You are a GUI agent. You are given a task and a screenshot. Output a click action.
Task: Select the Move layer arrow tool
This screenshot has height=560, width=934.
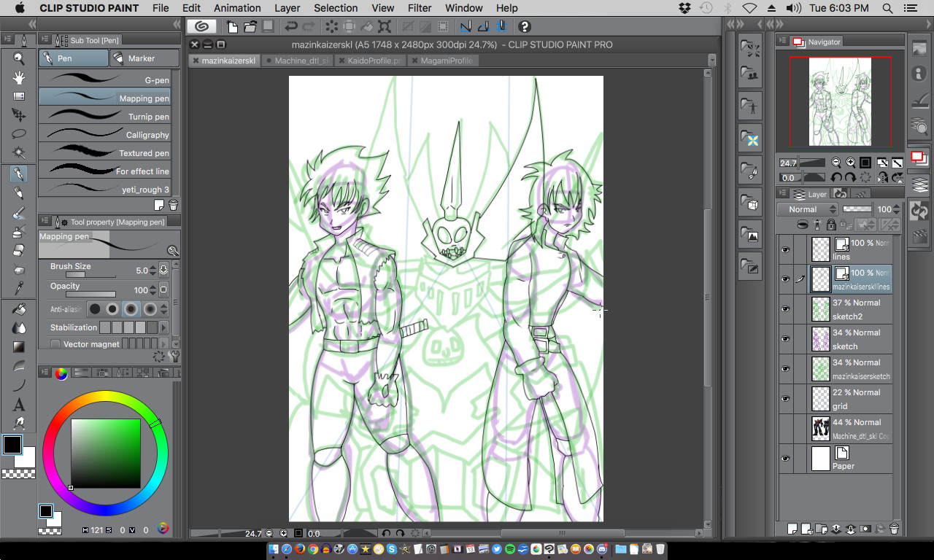(x=19, y=115)
